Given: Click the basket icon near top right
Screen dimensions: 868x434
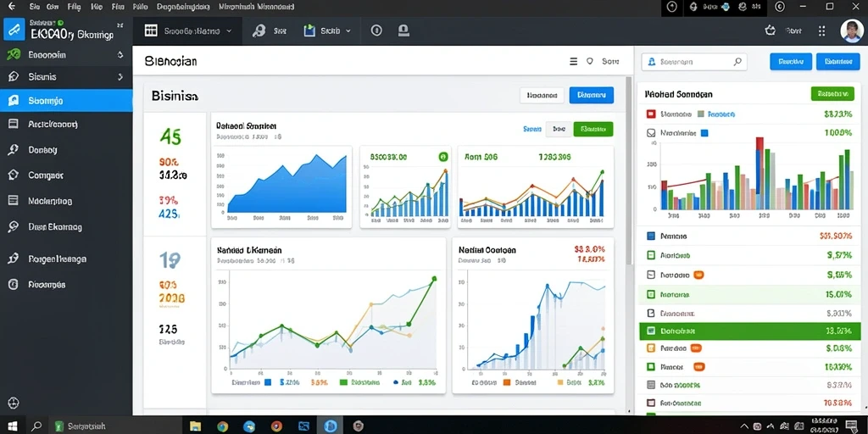Looking at the screenshot, I should coord(770,31).
